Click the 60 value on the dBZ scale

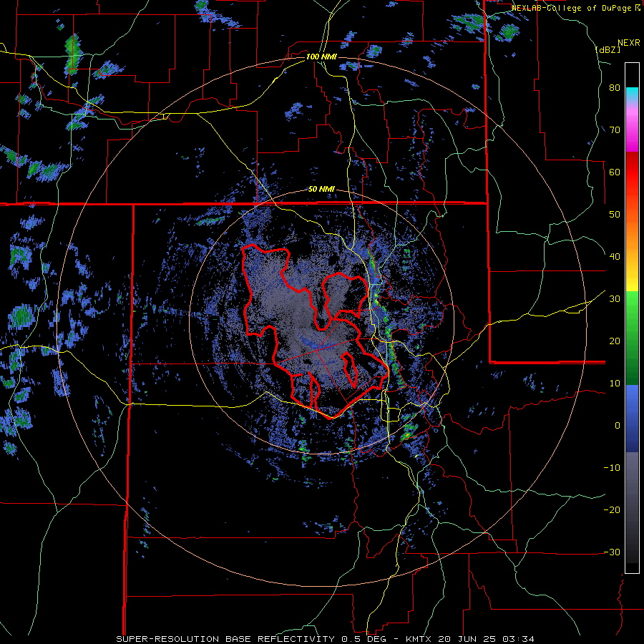coord(615,172)
